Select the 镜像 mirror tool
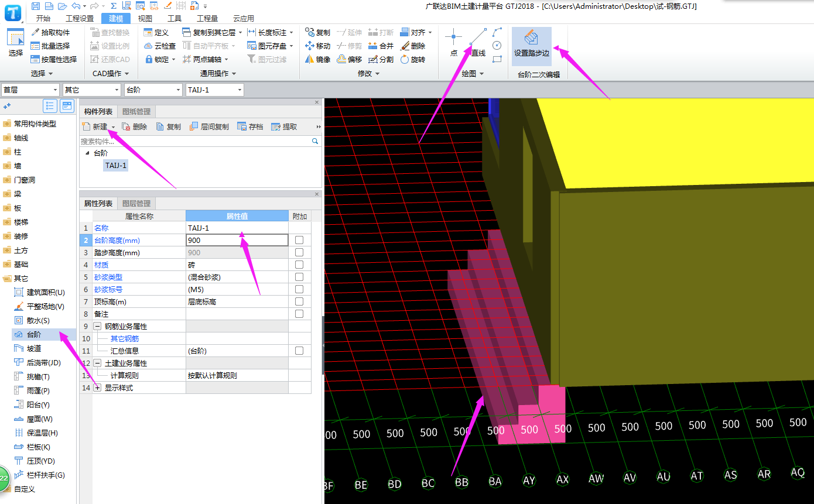 317,59
